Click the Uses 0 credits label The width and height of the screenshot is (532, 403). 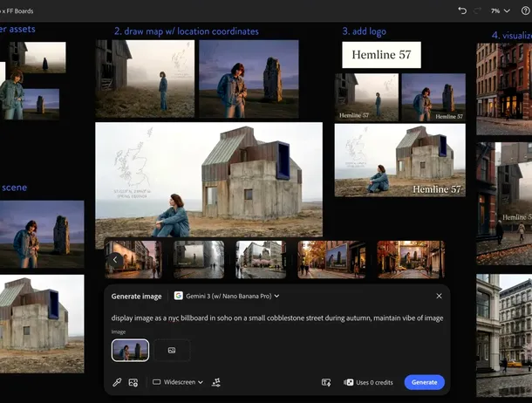click(374, 382)
